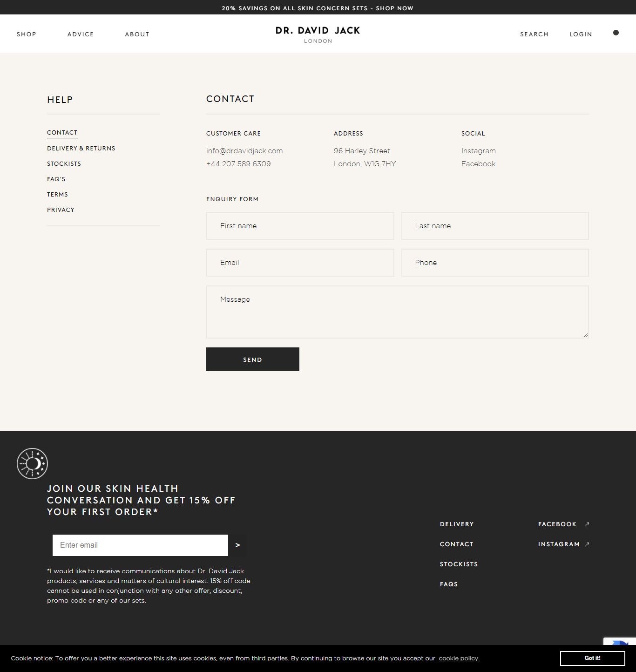Focus the Email field in enquiry form
The image size is (636, 672).
300,263
